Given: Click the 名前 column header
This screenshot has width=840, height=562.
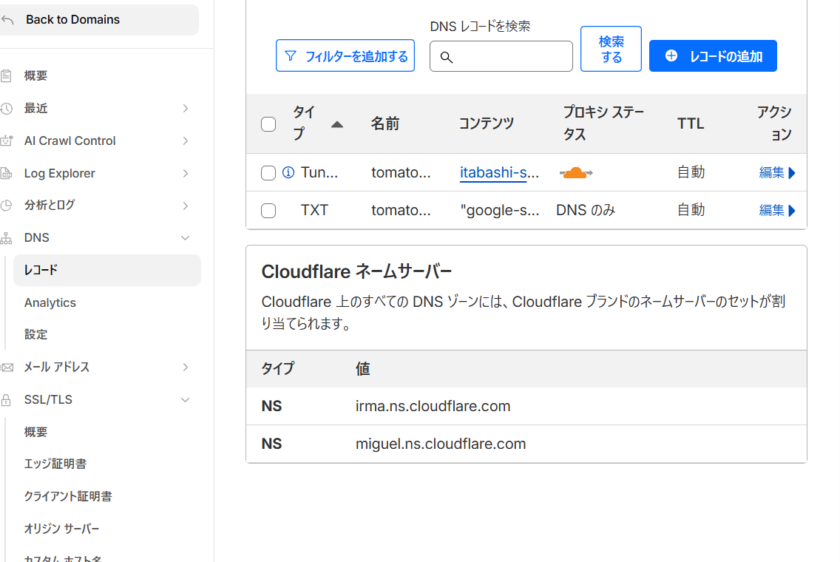Looking at the screenshot, I should point(385,124).
